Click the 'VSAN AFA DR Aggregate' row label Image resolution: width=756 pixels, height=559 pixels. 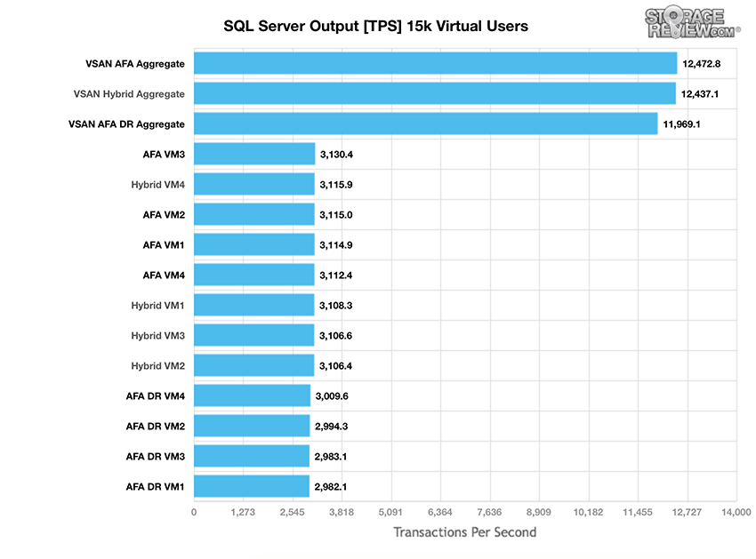tap(126, 124)
